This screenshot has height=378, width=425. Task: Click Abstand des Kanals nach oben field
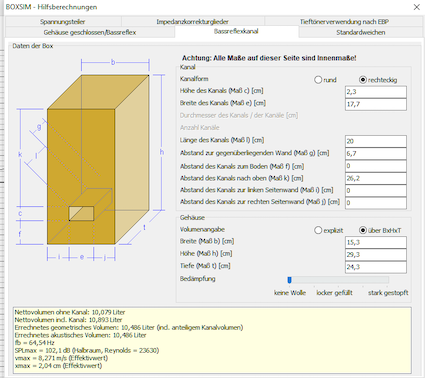(x=376, y=178)
